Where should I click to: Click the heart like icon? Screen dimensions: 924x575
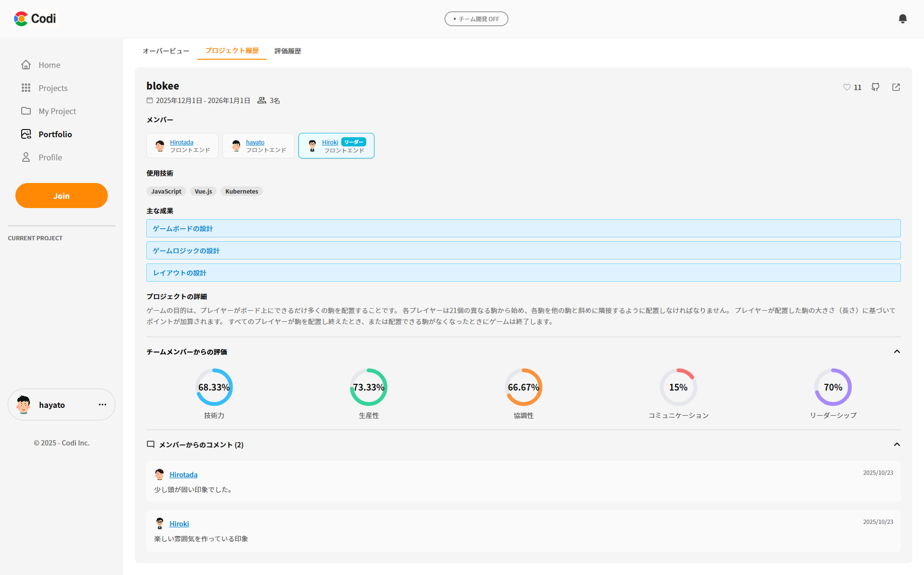click(x=847, y=87)
